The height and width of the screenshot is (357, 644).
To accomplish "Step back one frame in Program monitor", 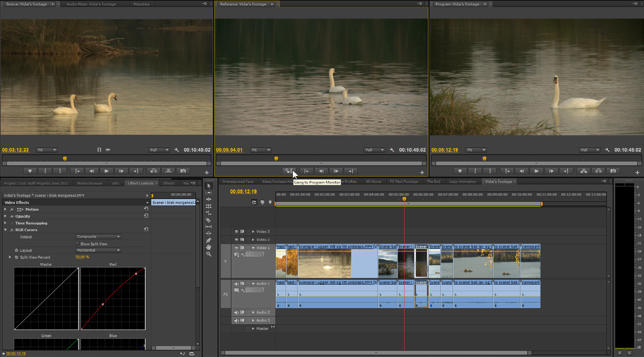I will [522, 171].
